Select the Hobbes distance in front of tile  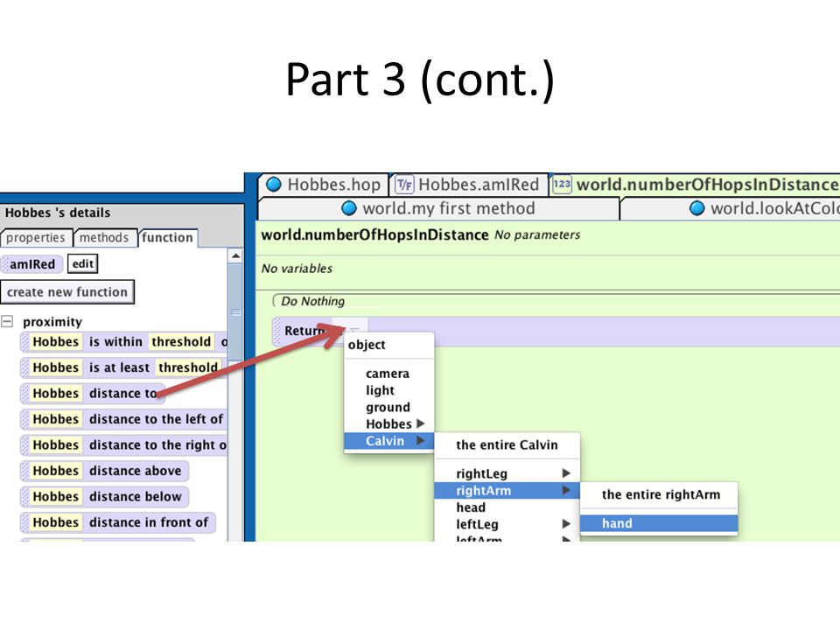[118, 521]
